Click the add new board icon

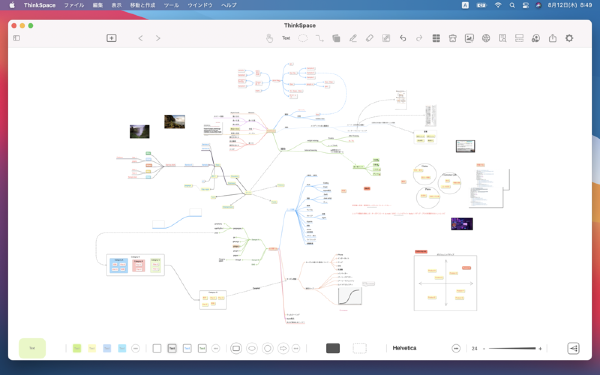(x=111, y=38)
